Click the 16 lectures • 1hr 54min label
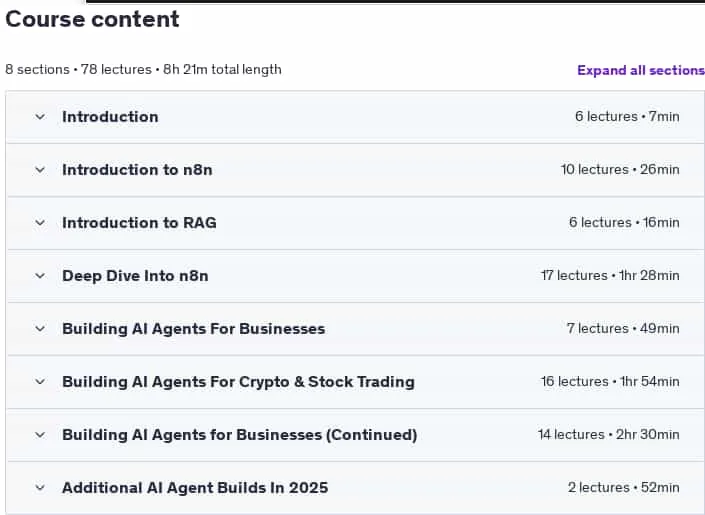 click(x=610, y=381)
